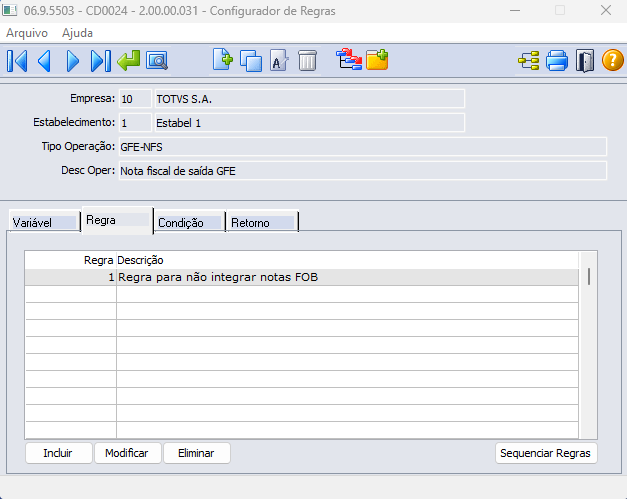Click the green go-to record arrow
627x499 pixels.
coord(129,61)
